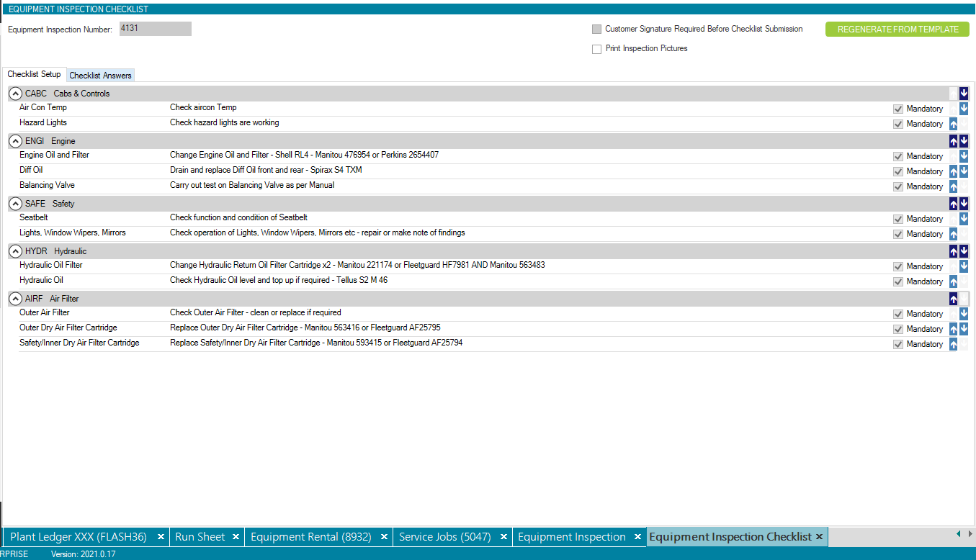Move the HYDR Hydraulic section down
The width and height of the screenshot is (976, 560).
point(964,250)
